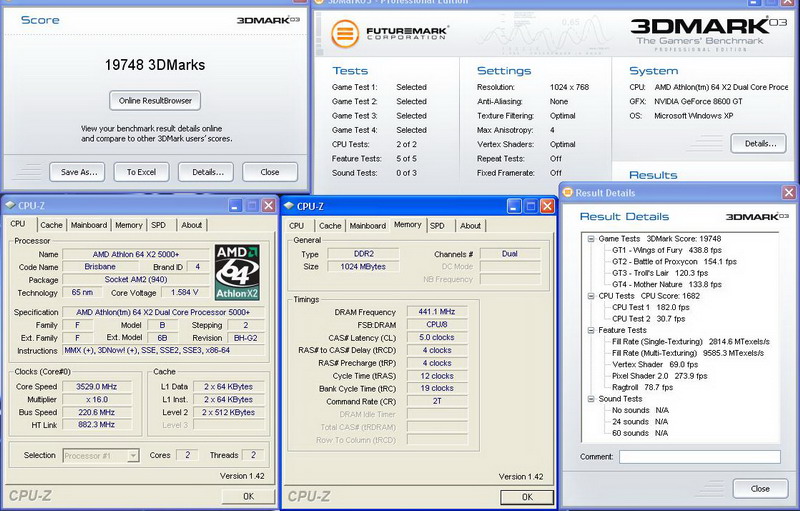Select Fill Rate (Single-Texturing) row

(x=691, y=342)
